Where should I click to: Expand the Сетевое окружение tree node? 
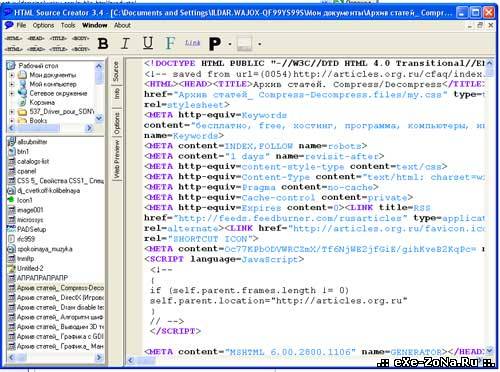click(12, 93)
